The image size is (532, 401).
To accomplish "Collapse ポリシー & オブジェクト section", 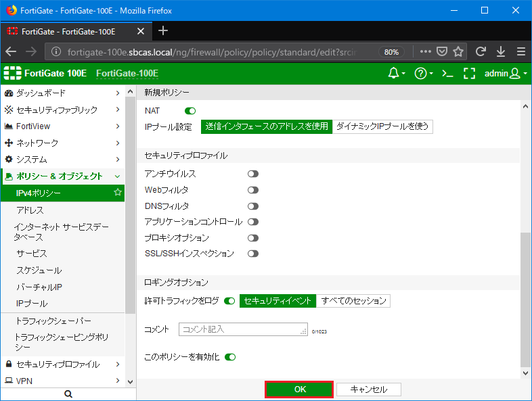I will (117, 176).
